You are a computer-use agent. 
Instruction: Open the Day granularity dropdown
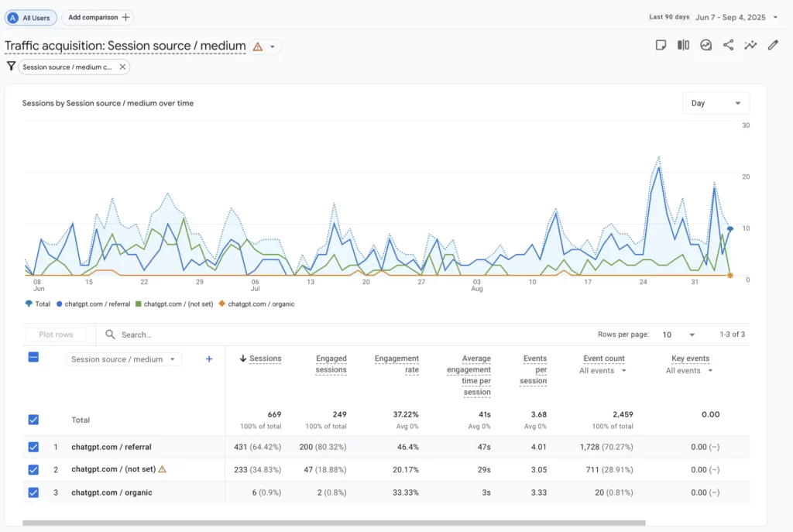pos(716,103)
